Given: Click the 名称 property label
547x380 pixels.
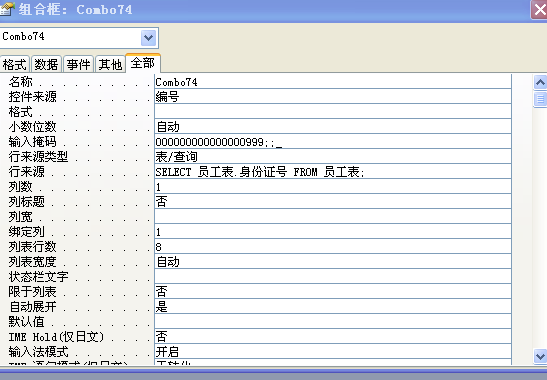Looking at the screenshot, I should pos(21,82).
